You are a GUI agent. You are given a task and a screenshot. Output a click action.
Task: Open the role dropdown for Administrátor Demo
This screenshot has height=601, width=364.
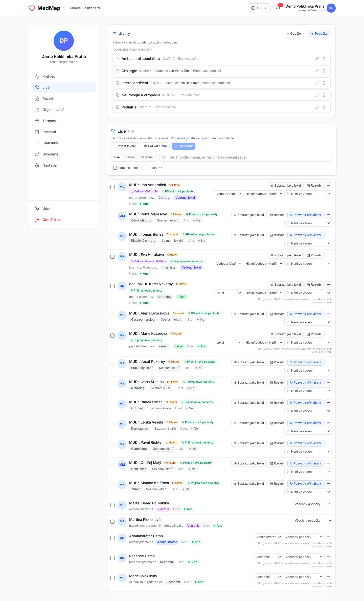(267, 537)
